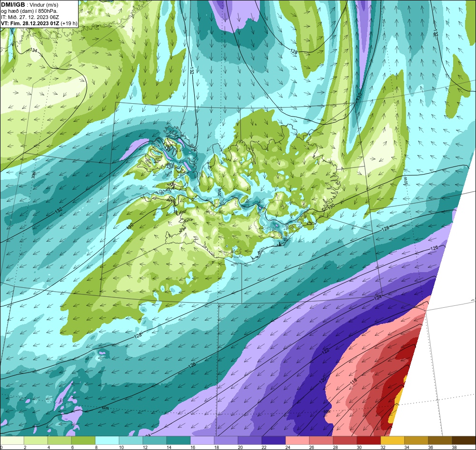Screen dimensions: 476x450
Task: Select the 'Vindur (m/s)' label
Action: (44, 5)
